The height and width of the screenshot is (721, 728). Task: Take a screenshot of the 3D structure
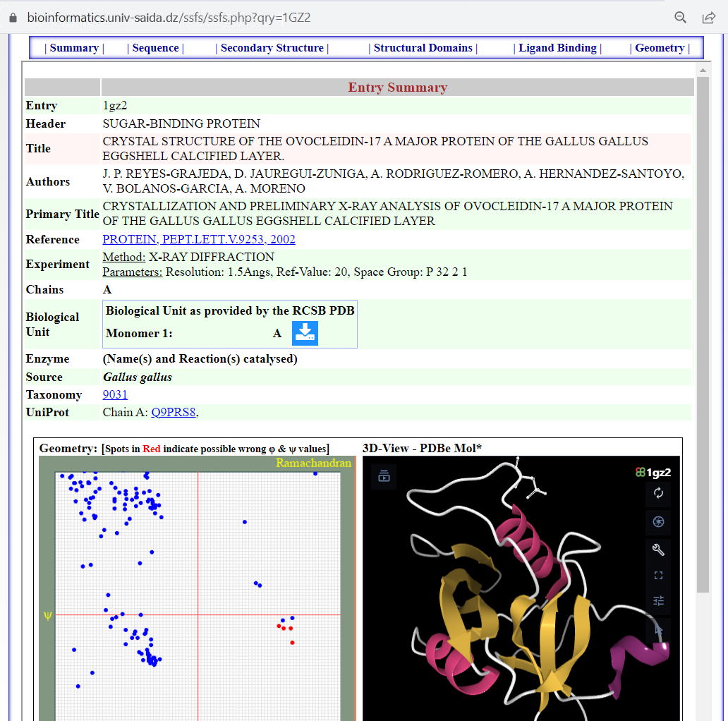point(658,522)
